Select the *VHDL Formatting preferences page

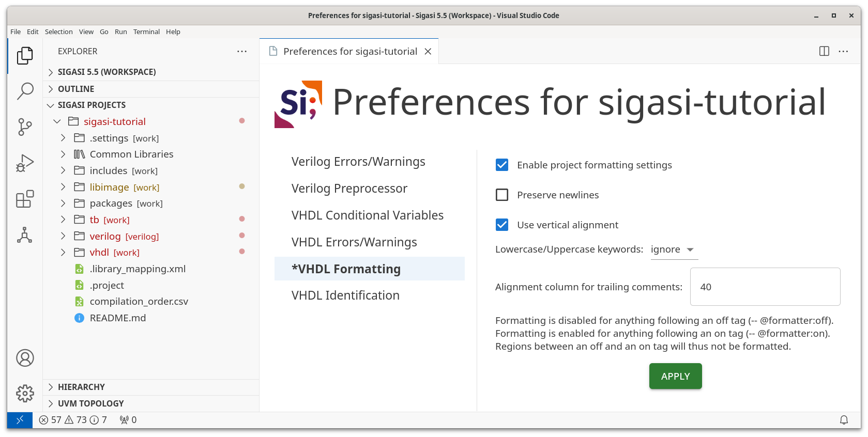[x=369, y=269]
